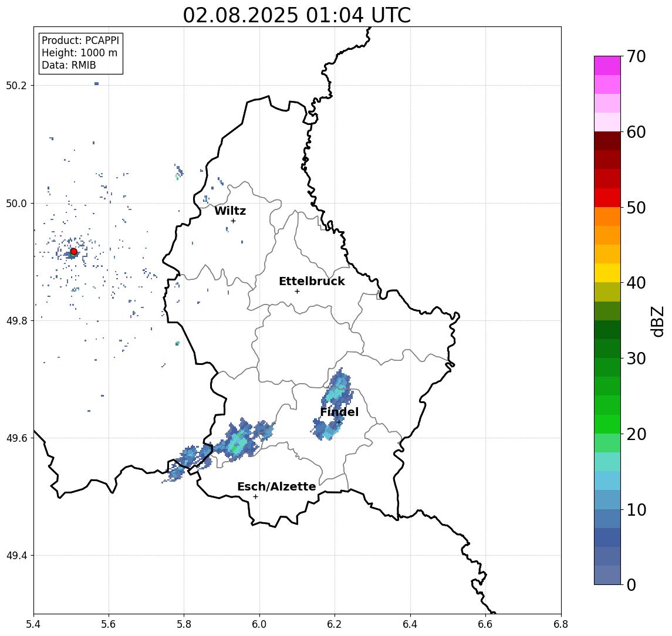Click the longitude label 6.2

pos(335,624)
